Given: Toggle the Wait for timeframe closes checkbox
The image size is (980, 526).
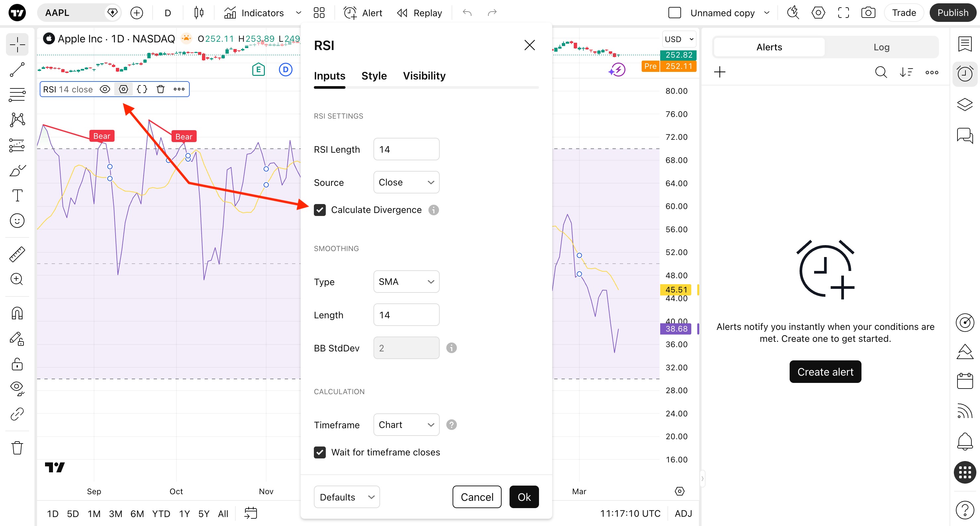Looking at the screenshot, I should (x=319, y=452).
